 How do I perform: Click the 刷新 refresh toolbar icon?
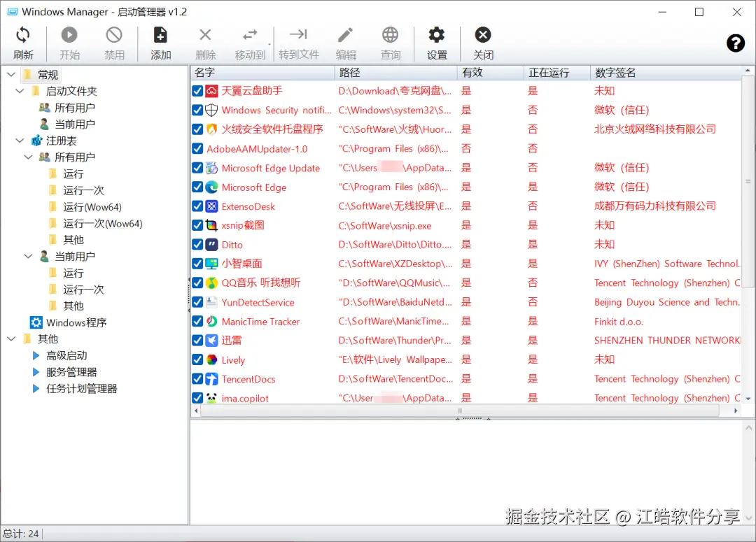[22, 35]
